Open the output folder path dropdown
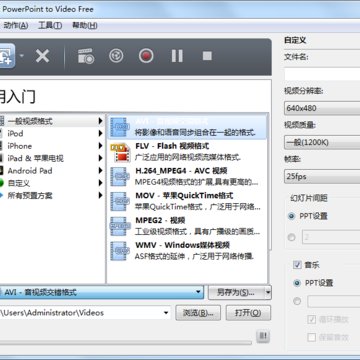 tap(166, 313)
